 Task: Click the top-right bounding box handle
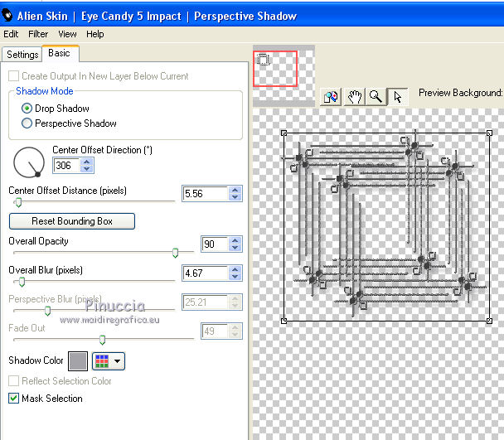489,133
